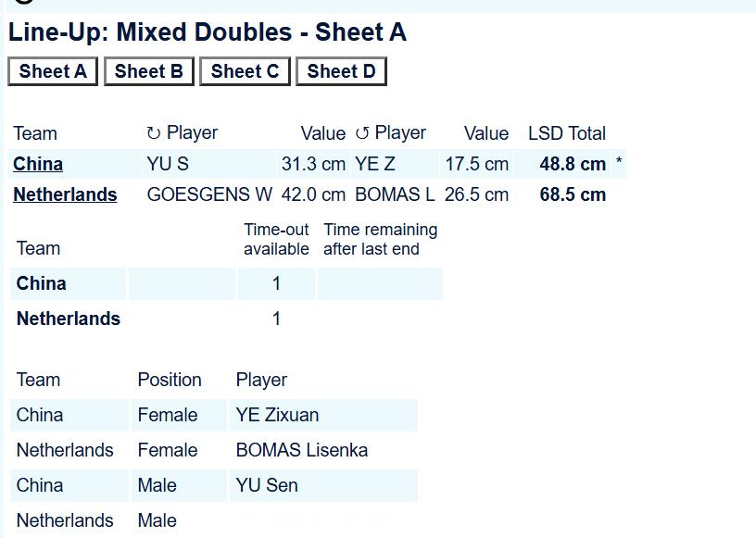Click the Line-Up Mixed Doubles heading
Image resolution: width=756 pixels, height=538 pixels.
tap(208, 32)
